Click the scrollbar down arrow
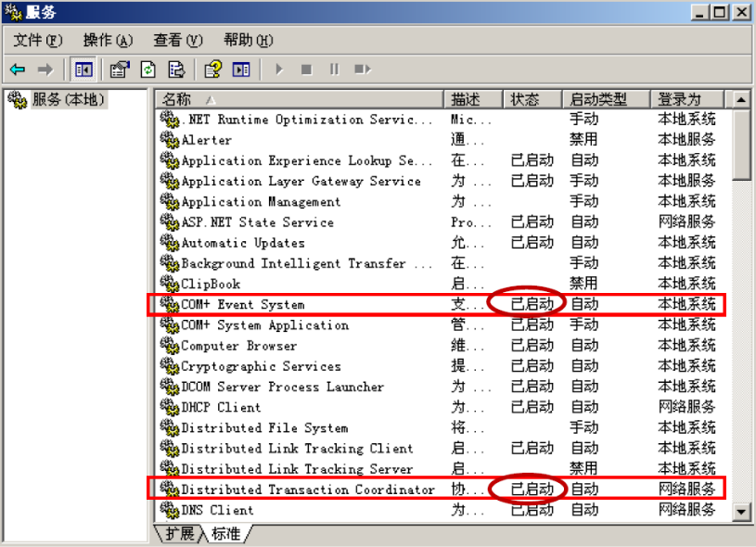Viewport: 756px width, 547px height. (x=741, y=512)
